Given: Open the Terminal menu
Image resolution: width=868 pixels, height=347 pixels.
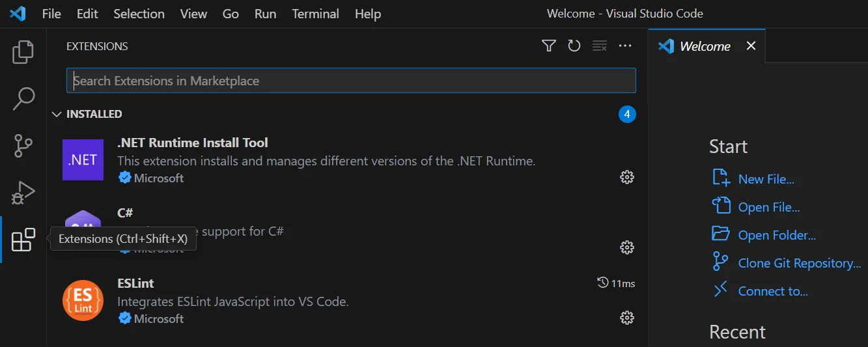Looking at the screenshot, I should (x=315, y=14).
